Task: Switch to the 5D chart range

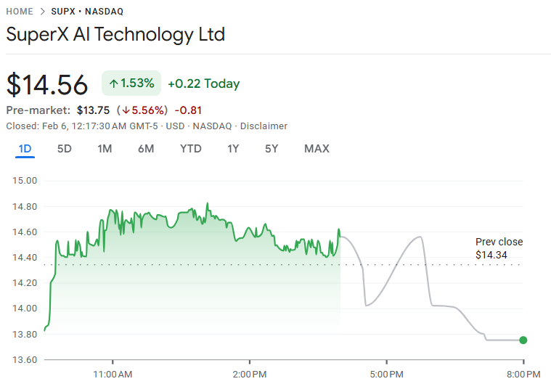Action: (x=65, y=149)
